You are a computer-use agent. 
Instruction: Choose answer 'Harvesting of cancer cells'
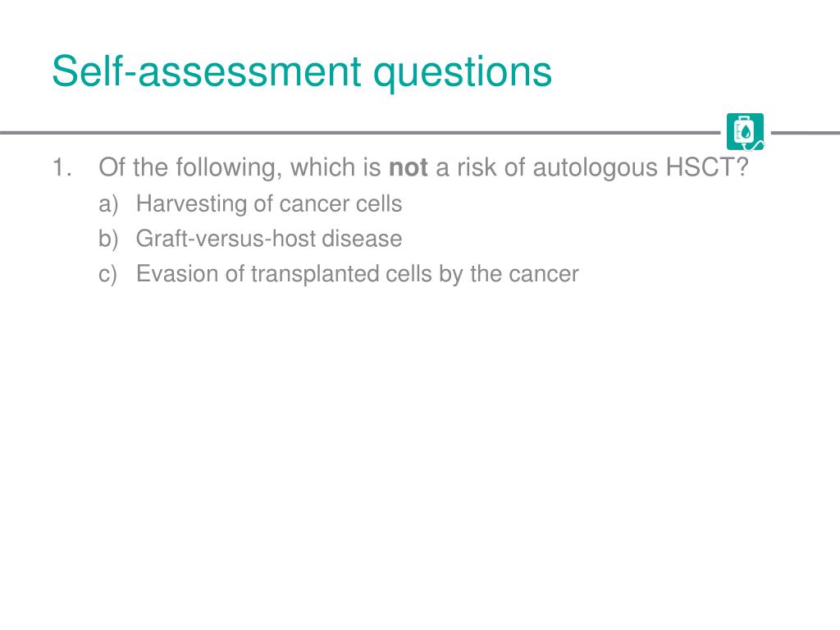pyautogui.click(x=269, y=204)
